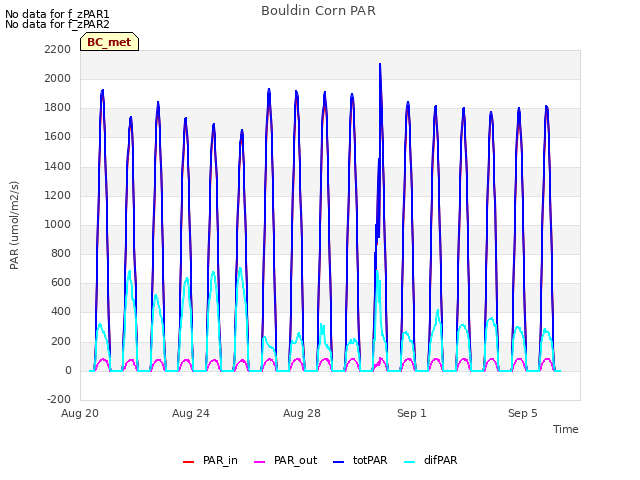The width and height of the screenshot is (640, 480).
Task: Click the -200 y-axis tick label
Action: 59,399
